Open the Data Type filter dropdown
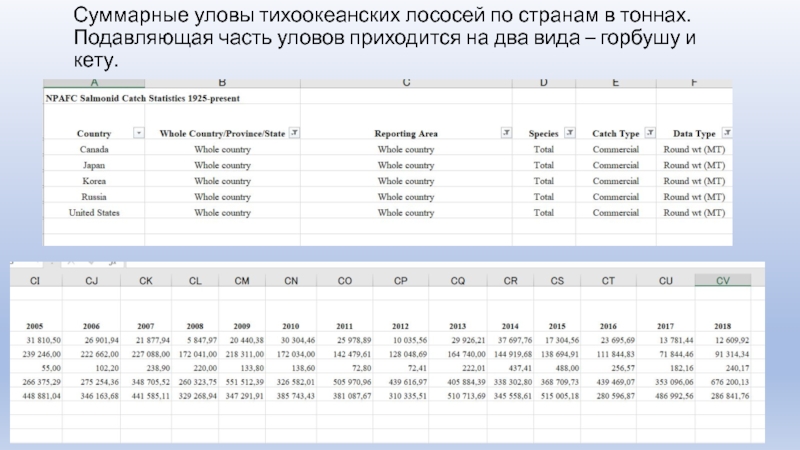This screenshot has height=450, width=800. 727,133
